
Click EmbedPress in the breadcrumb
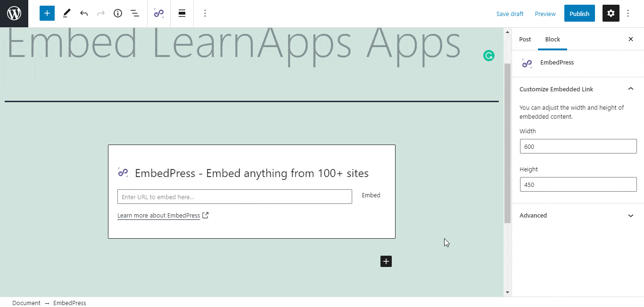tap(70, 303)
